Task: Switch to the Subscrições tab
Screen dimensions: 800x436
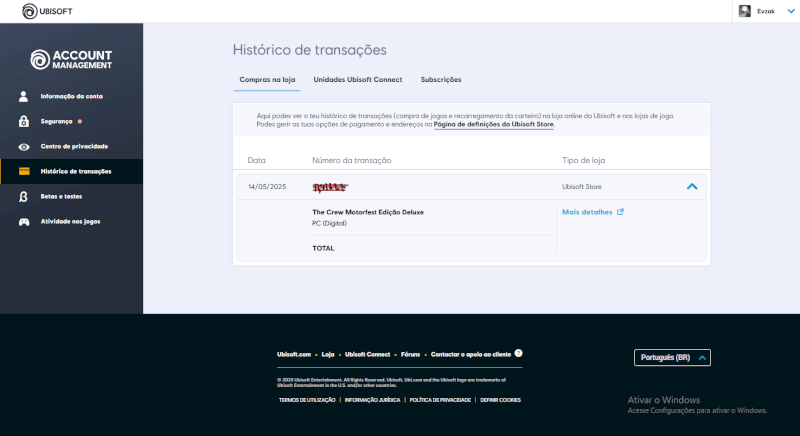Action: point(441,80)
